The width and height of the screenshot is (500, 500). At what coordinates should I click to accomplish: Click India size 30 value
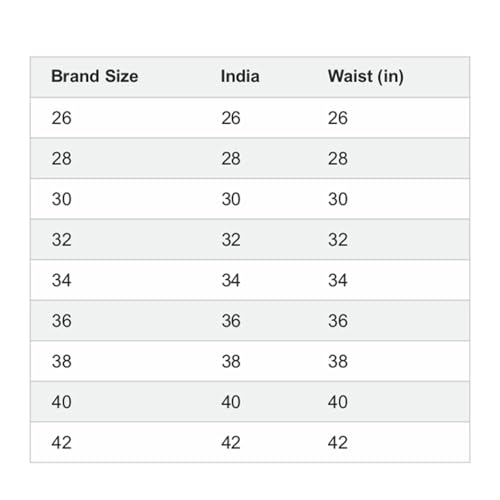pyautogui.click(x=231, y=199)
